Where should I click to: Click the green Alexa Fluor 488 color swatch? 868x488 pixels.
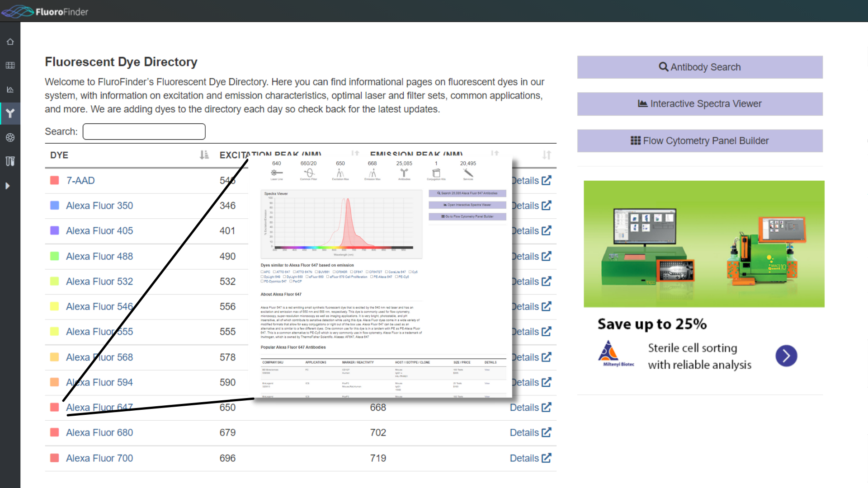click(55, 256)
